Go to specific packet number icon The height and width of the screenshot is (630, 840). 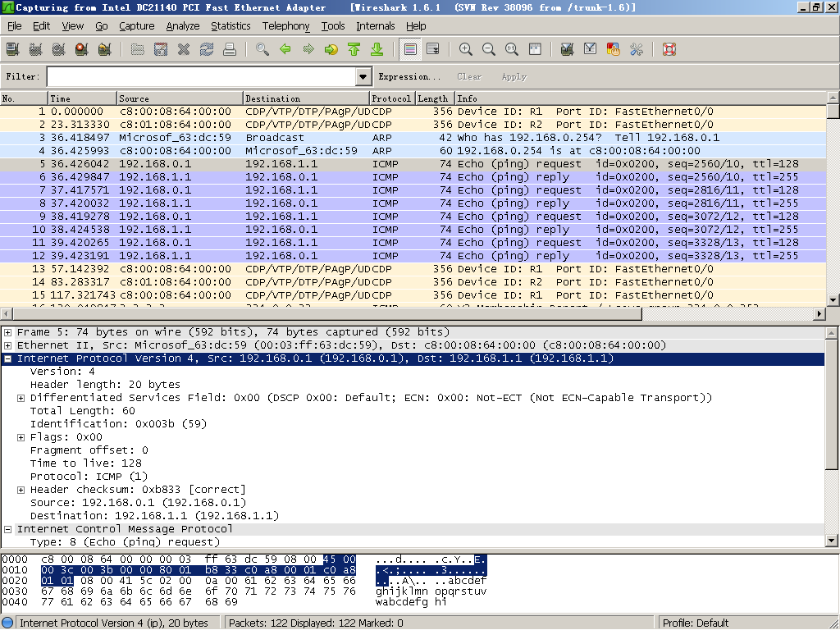331,50
